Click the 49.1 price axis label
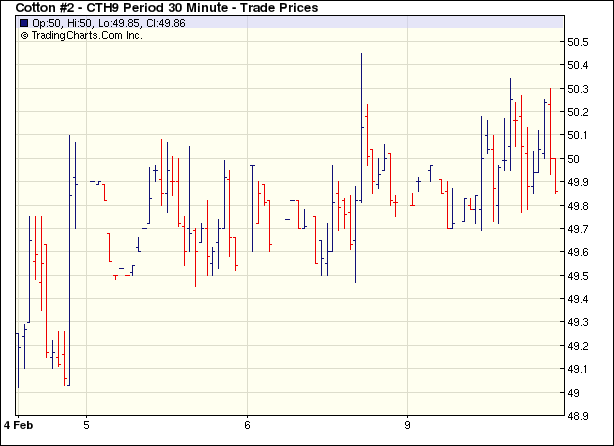Screen dimensions: 614x446 (x=578, y=369)
